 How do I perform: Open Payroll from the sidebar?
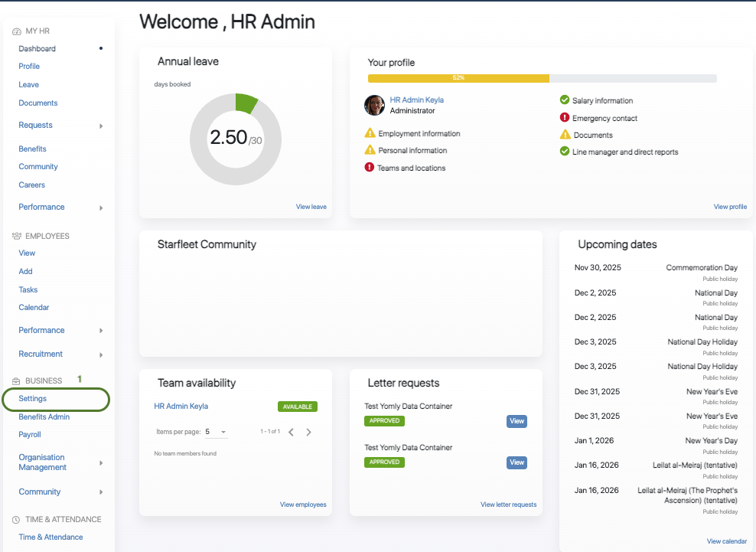pyautogui.click(x=30, y=434)
